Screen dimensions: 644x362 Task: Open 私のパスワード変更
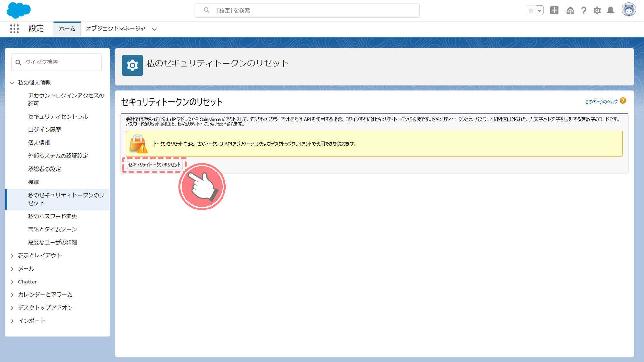52,216
